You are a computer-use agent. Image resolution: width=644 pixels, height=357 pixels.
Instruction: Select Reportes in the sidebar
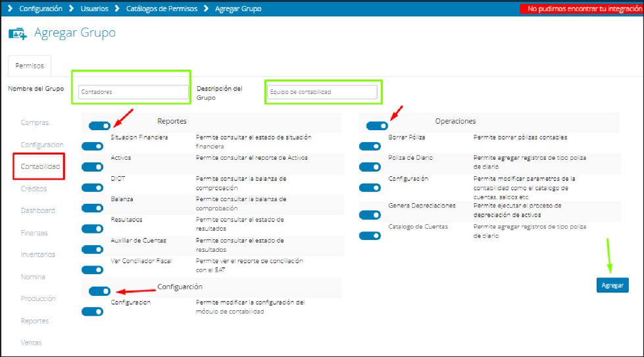tap(35, 321)
